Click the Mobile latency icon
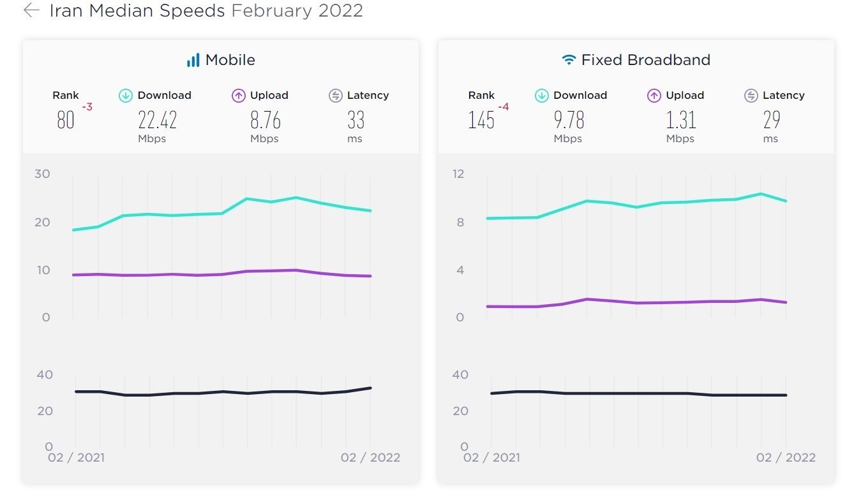The image size is (868, 498). 336,96
